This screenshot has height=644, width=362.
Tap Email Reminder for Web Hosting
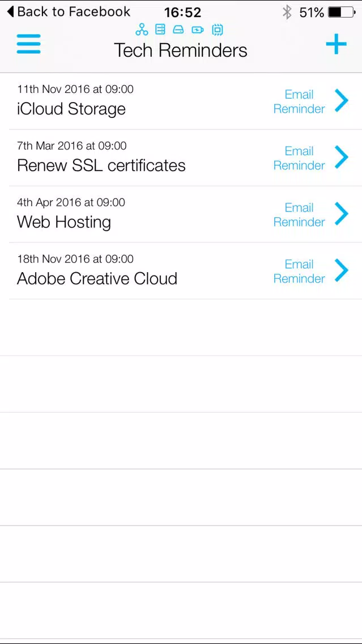299,215
